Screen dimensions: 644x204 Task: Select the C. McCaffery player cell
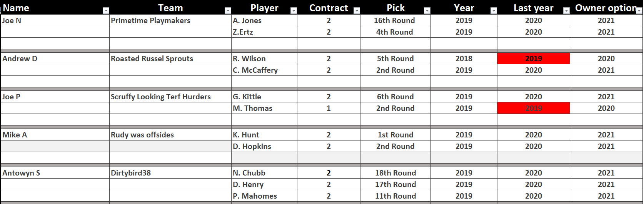point(264,70)
